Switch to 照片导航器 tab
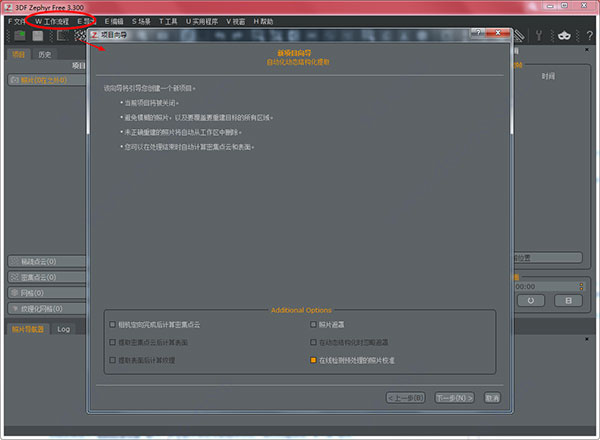The height and width of the screenshot is (440, 600). 28,329
